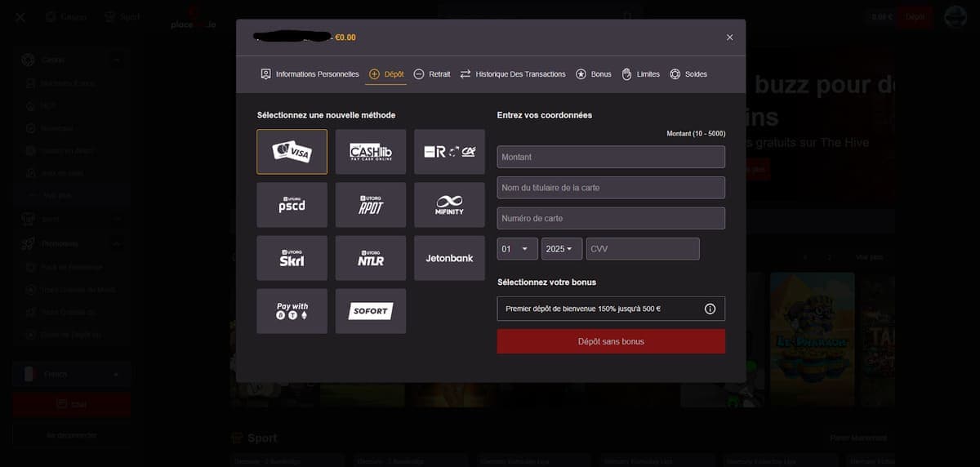Click the Entrez vos coordonnées heading

coord(545,115)
